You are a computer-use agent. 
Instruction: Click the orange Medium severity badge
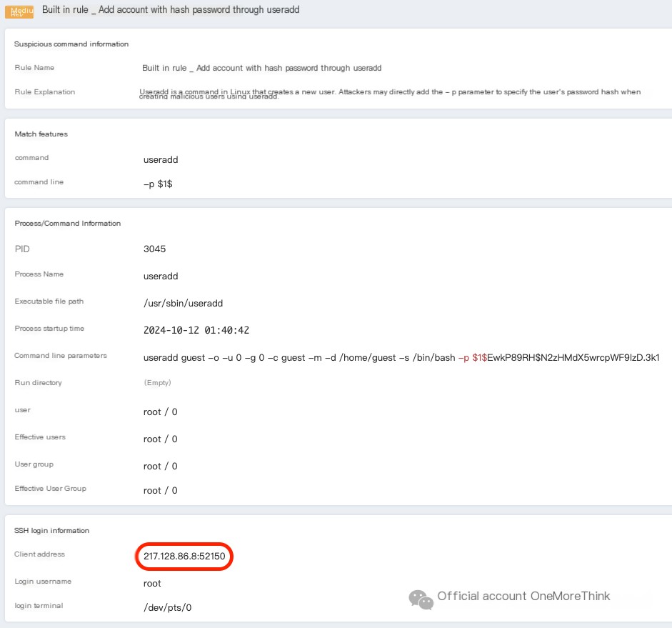pyautogui.click(x=19, y=11)
